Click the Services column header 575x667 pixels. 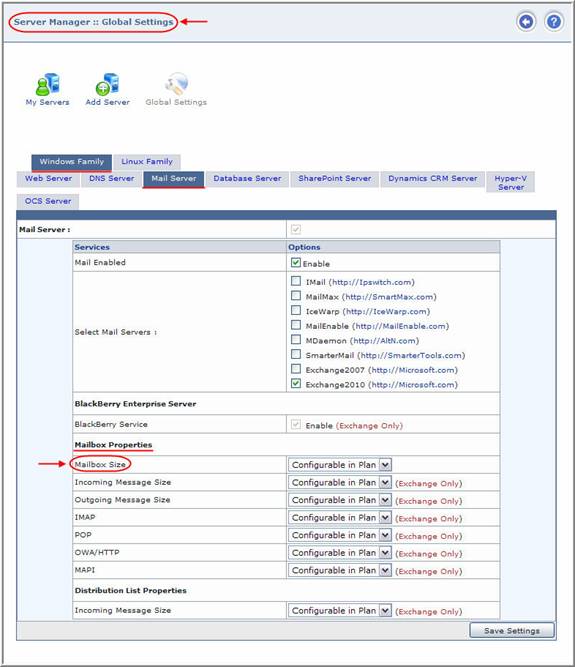pyautogui.click(x=92, y=247)
